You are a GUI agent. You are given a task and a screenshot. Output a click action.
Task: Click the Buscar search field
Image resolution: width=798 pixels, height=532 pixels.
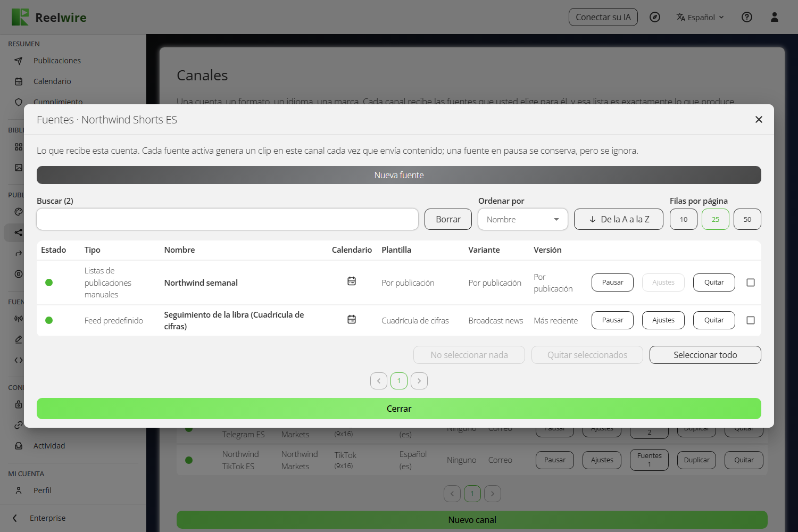228,219
